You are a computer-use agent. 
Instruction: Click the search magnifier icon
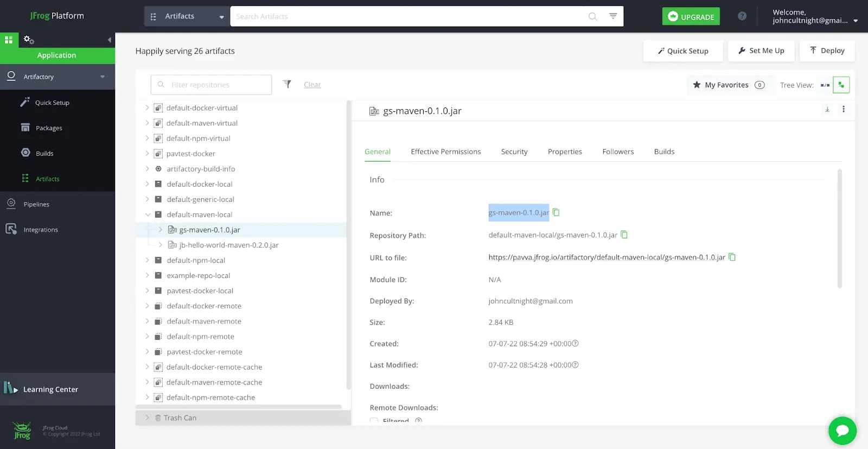coord(593,16)
